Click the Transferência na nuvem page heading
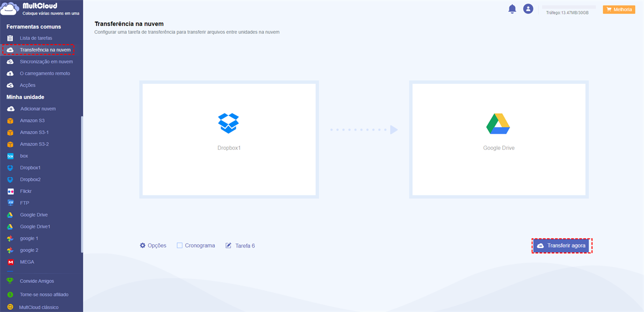The image size is (644, 312). [129, 24]
